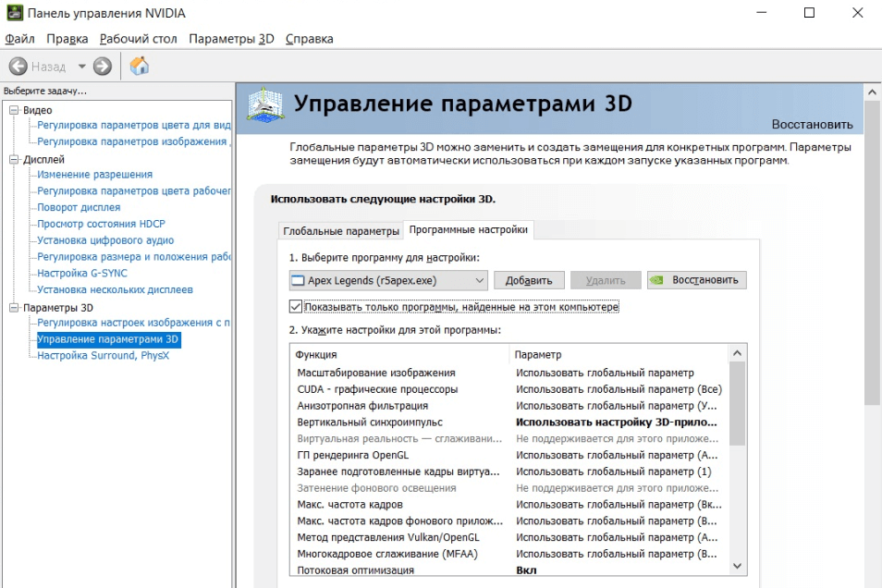Click the Home icon in toolbar

coord(140,67)
